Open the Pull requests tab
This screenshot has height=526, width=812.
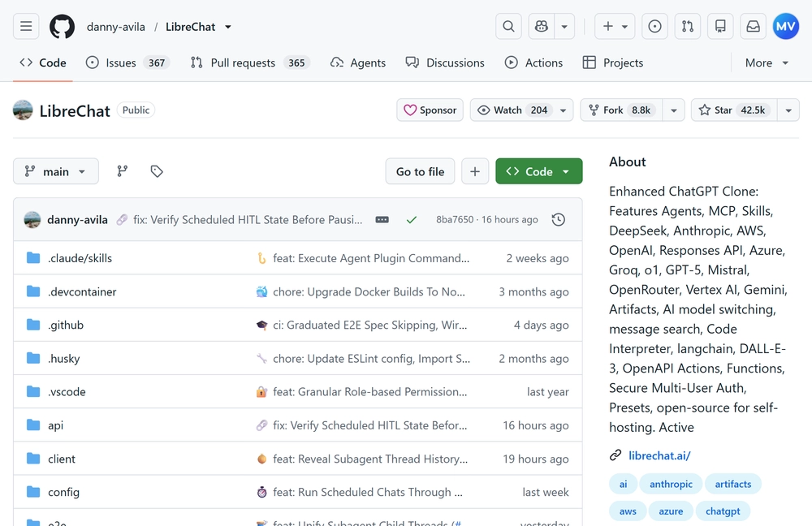249,63
